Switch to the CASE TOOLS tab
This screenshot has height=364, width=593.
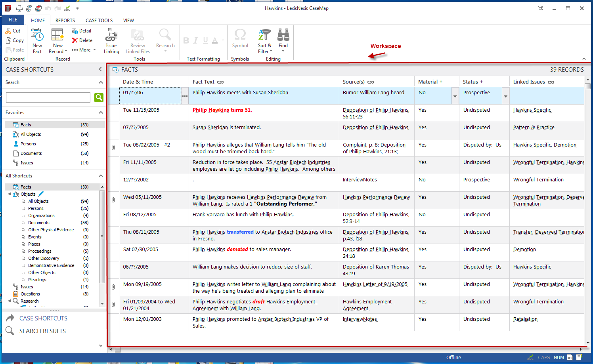99,20
